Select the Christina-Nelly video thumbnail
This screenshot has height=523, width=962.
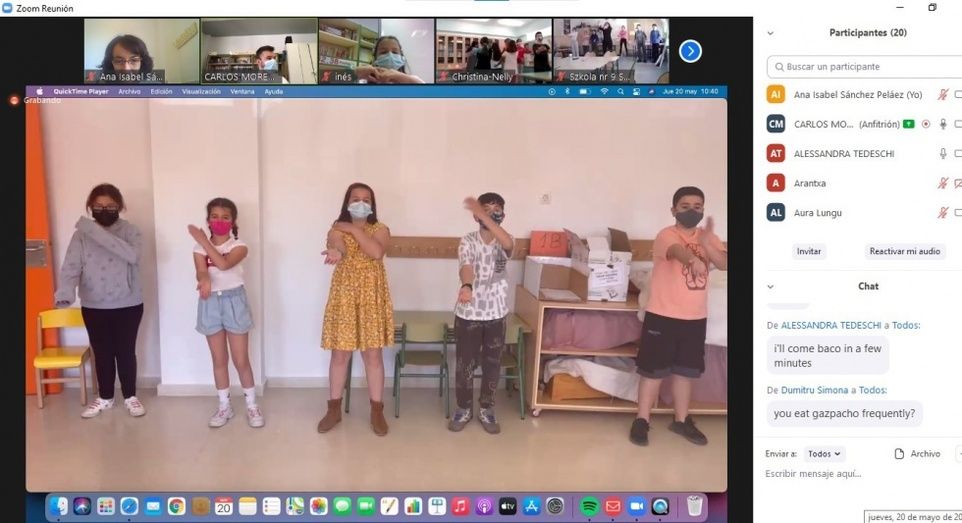point(493,51)
